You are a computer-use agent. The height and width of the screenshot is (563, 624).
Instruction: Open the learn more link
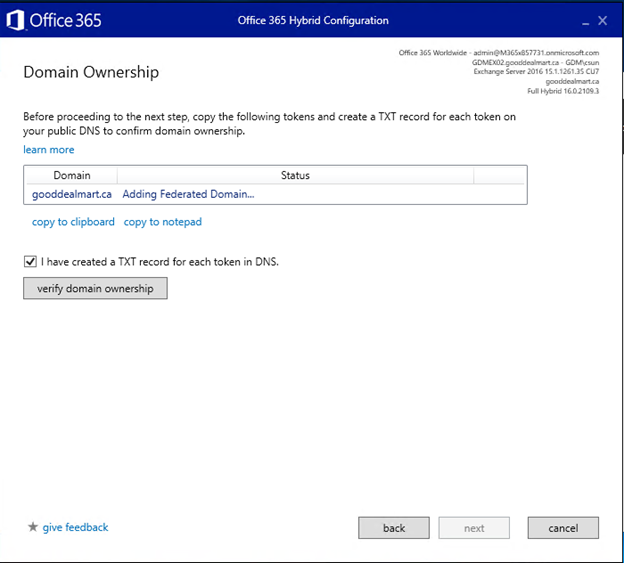pos(49,150)
